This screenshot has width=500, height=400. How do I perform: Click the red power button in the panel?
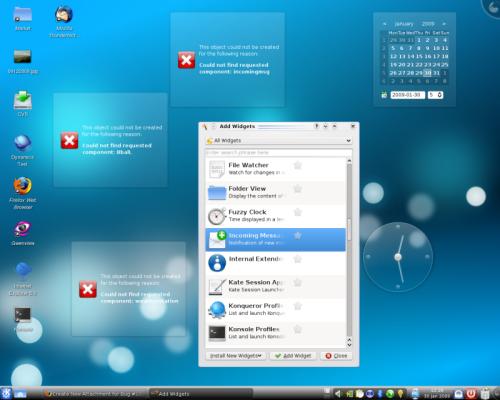[x=471, y=394]
